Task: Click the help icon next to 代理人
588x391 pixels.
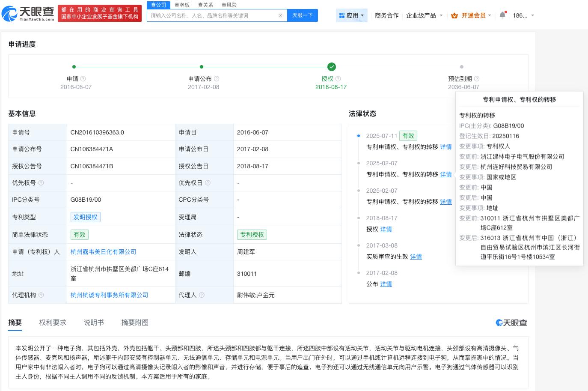Action: [201, 295]
